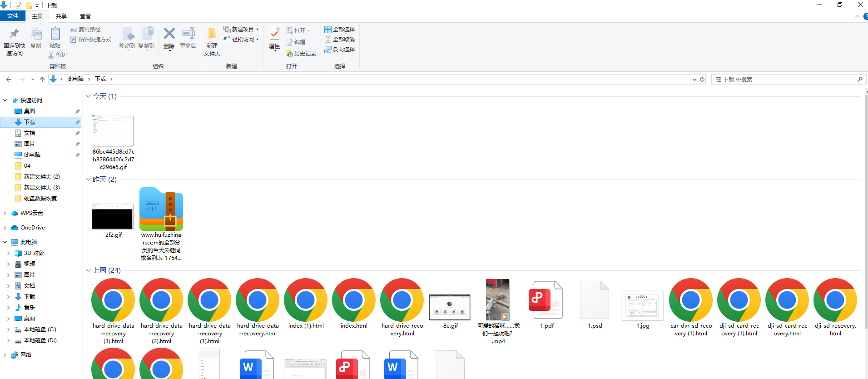Click the Cut scissors button
The height and width of the screenshot is (379, 868).
tap(58, 55)
